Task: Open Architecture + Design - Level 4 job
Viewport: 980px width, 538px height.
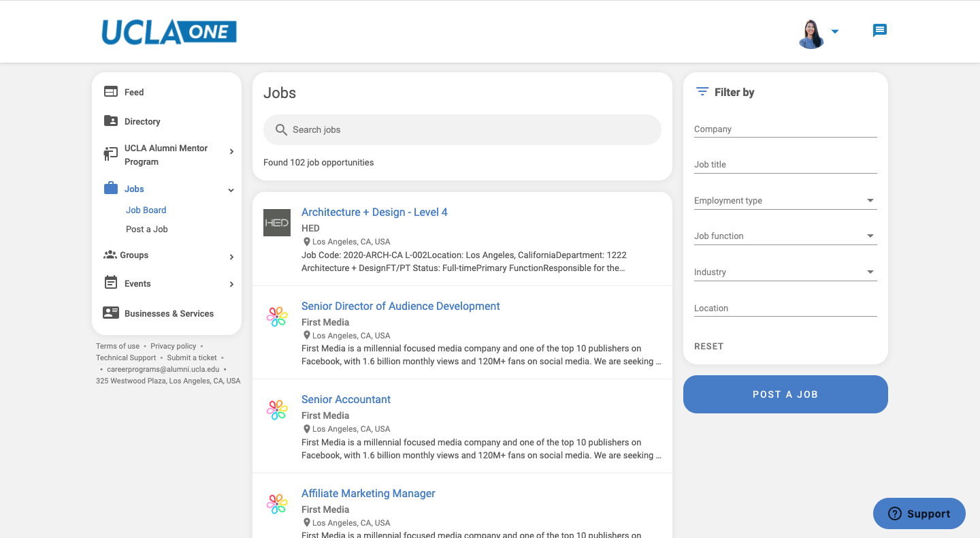Action: [x=374, y=212]
